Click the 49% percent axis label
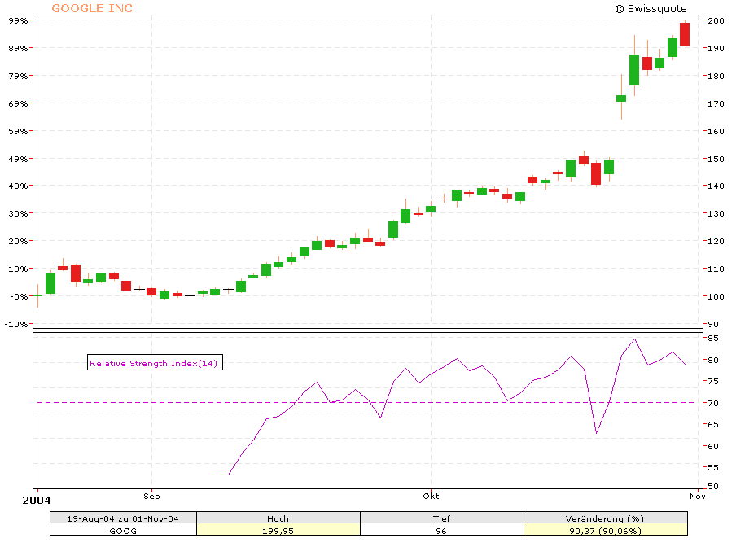Image resolution: width=736 pixels, height=560 pixels. click(x=18, y=160)
